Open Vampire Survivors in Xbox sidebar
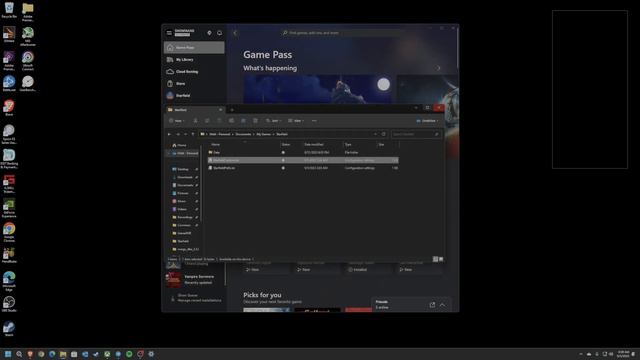Viewport: 640px width, 360px height. click(194, 279)
